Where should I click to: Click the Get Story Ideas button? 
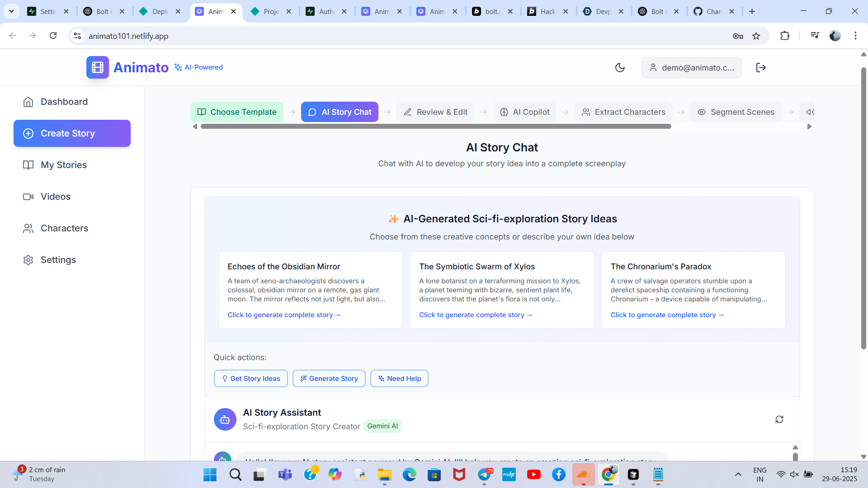point(250,379)
